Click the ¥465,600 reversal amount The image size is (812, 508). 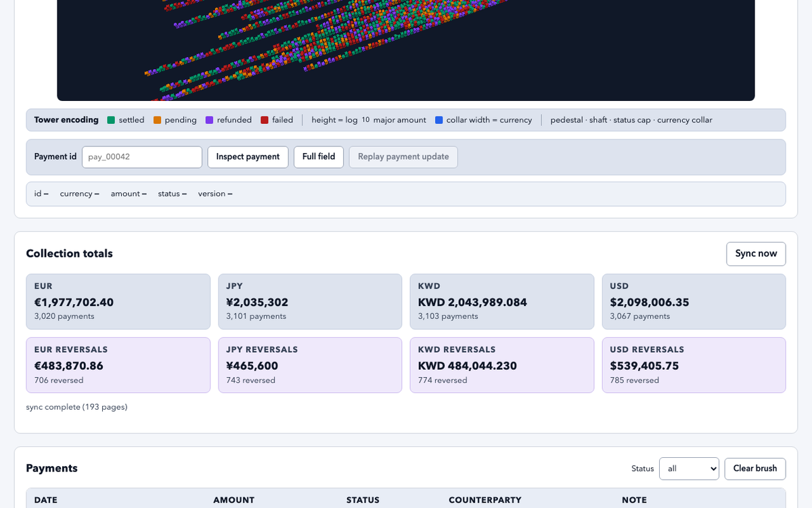252,366
